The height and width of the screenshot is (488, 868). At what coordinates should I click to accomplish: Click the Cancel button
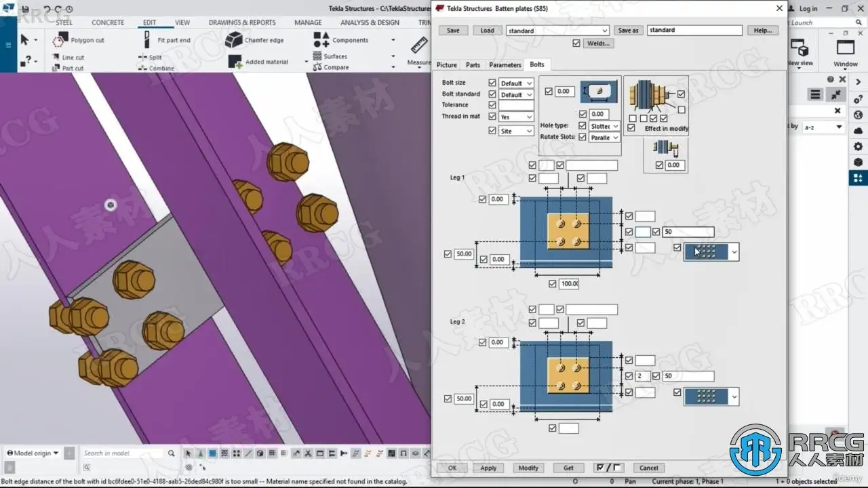(x=648, y=468)
